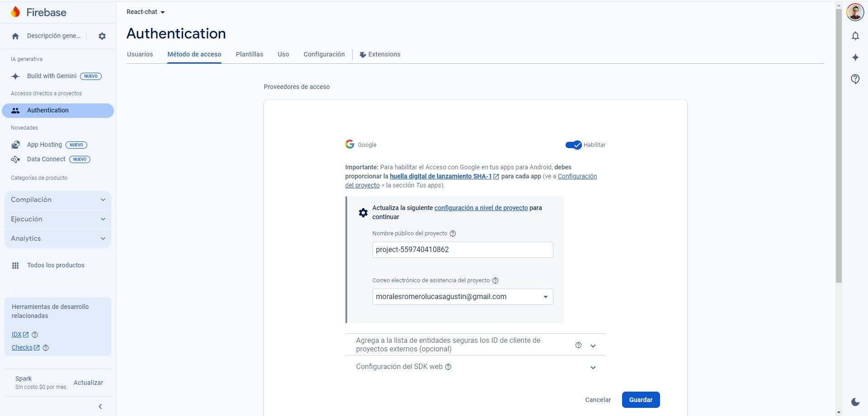
Task: Switch to the Usuarios tab
Action: point(140,54)
